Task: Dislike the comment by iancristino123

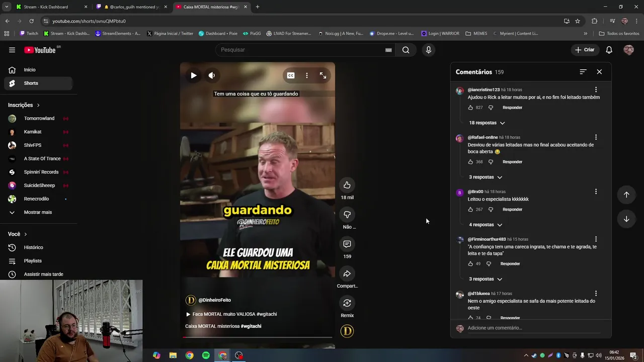Action: (x=491, y=108)
